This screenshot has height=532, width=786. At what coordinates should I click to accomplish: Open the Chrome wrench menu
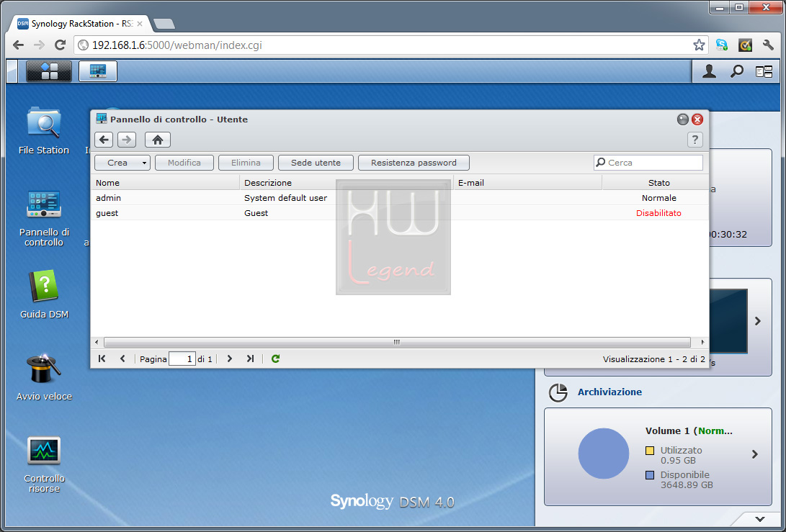tap(768, 45)
